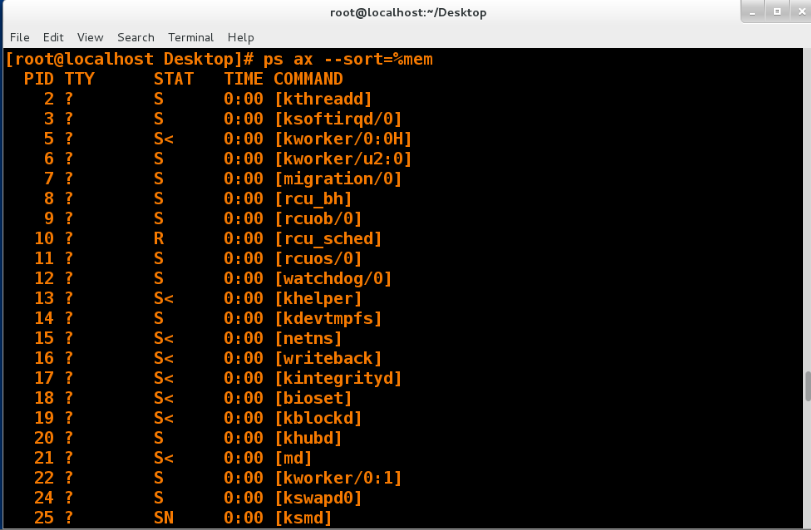
Task: Click the [kthreadd] process entry
Action: (x=323, y=99)
